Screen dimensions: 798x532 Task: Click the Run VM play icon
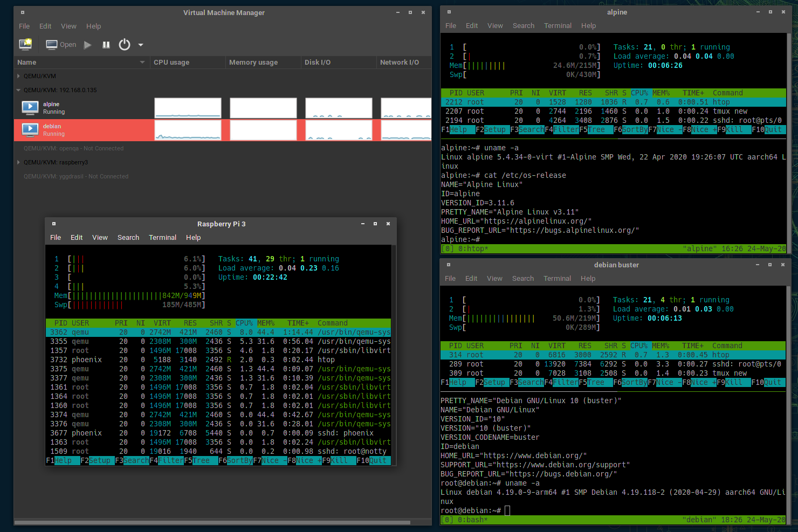(88, 45)
